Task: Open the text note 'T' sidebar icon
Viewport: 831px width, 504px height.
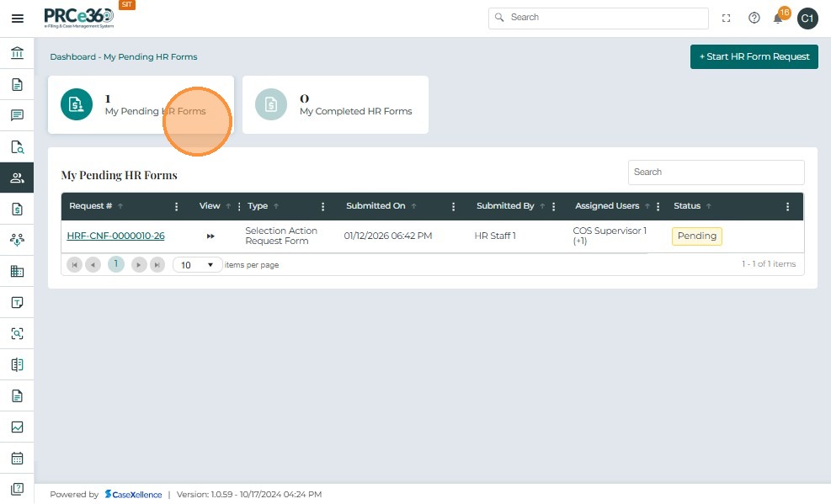Action: (x=17, y=302)
